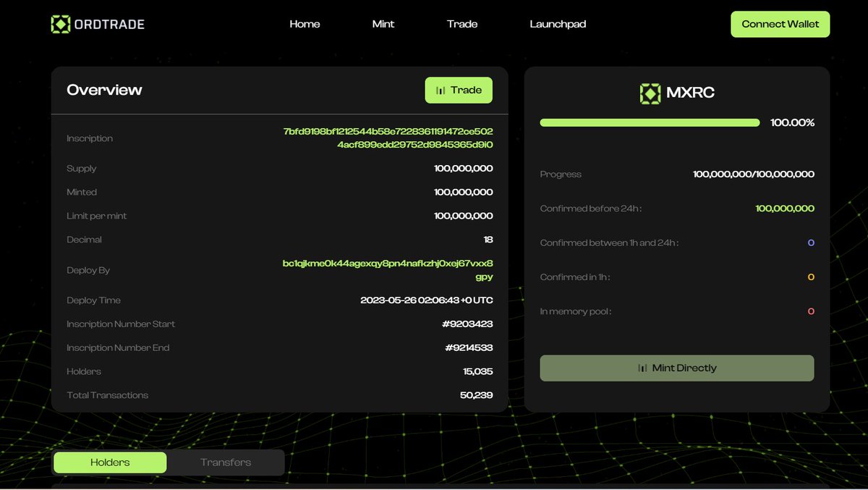This screenshot has width=868, height=490.
Task: Click the MXRC token logo icon
Action: click(x=650, y=93)
